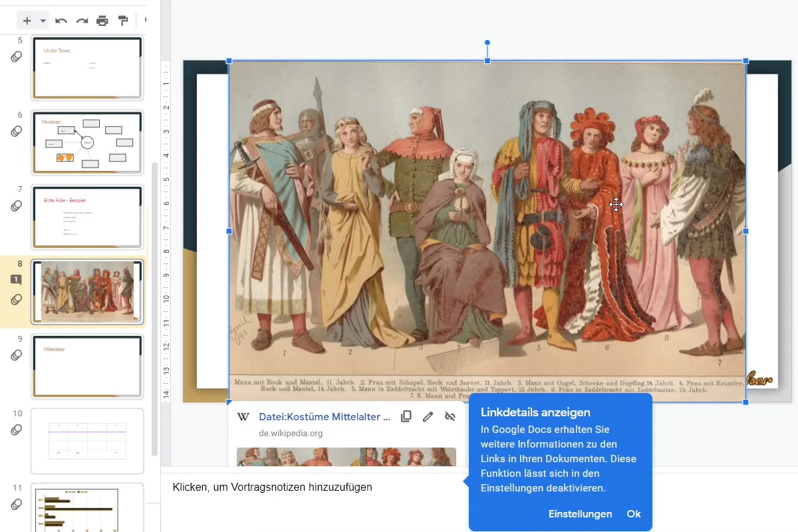Click the animation icon beside slide 8
The width and height of the screenshot is (798, 532).
17,300
